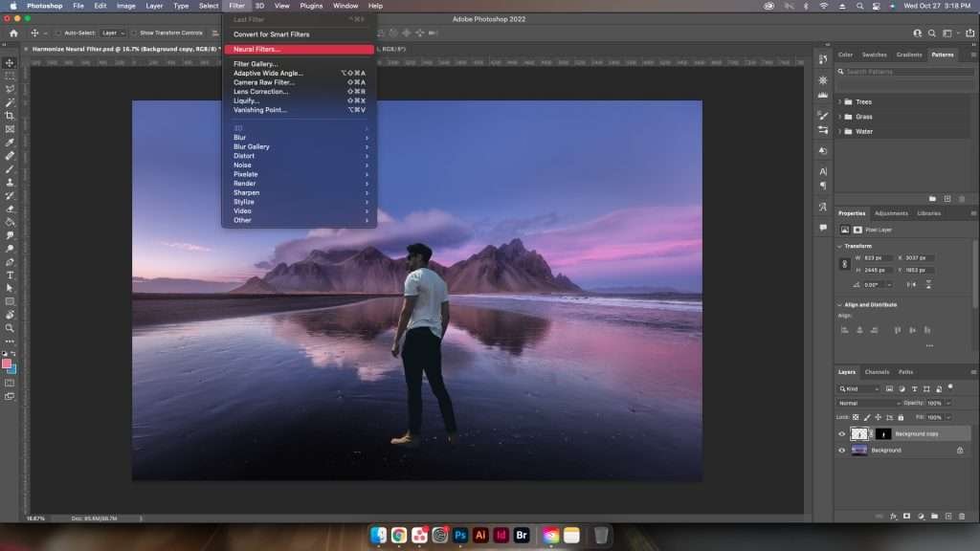Click the Photoshop icon in the Dock

(460, 536)
